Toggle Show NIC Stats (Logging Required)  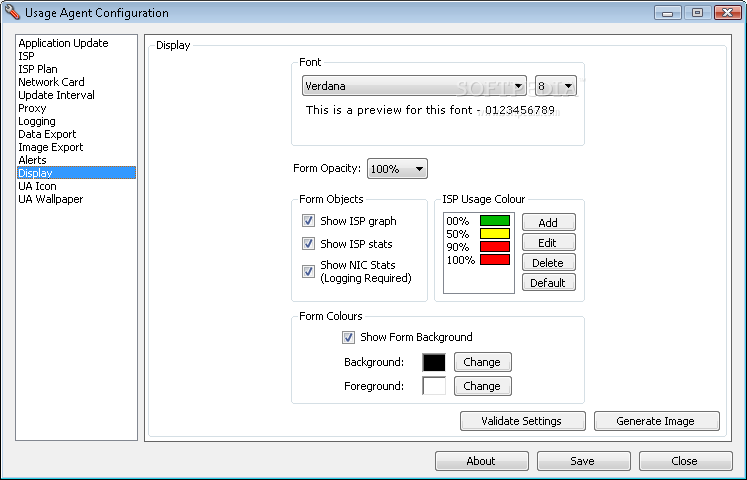308,271
